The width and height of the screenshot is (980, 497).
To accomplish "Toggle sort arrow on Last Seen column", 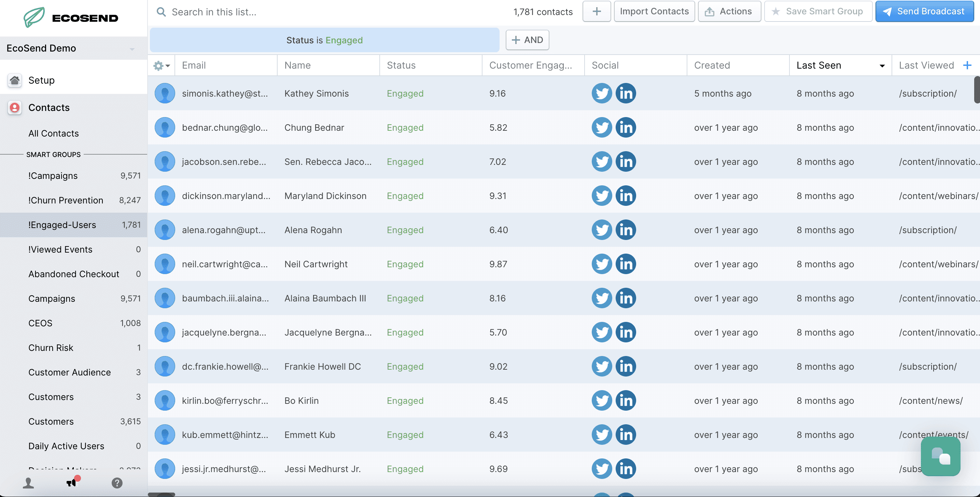I will pos(882,66).
